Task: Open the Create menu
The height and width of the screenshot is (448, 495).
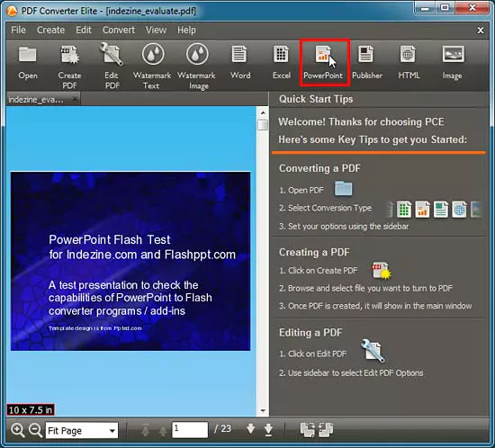Action: coord(50,30)
